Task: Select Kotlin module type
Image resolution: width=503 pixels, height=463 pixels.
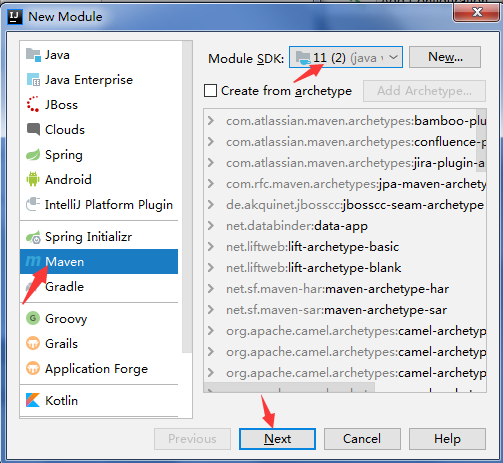Action: 99,400
